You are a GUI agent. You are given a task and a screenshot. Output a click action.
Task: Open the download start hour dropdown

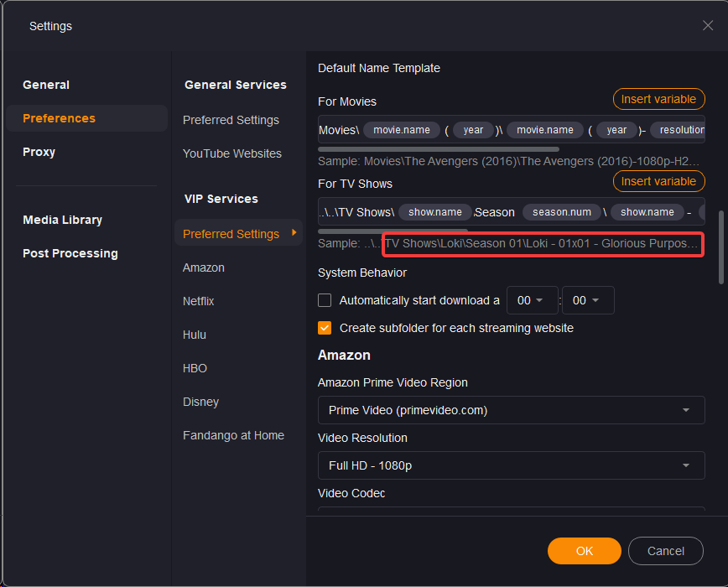pos(532,300)
